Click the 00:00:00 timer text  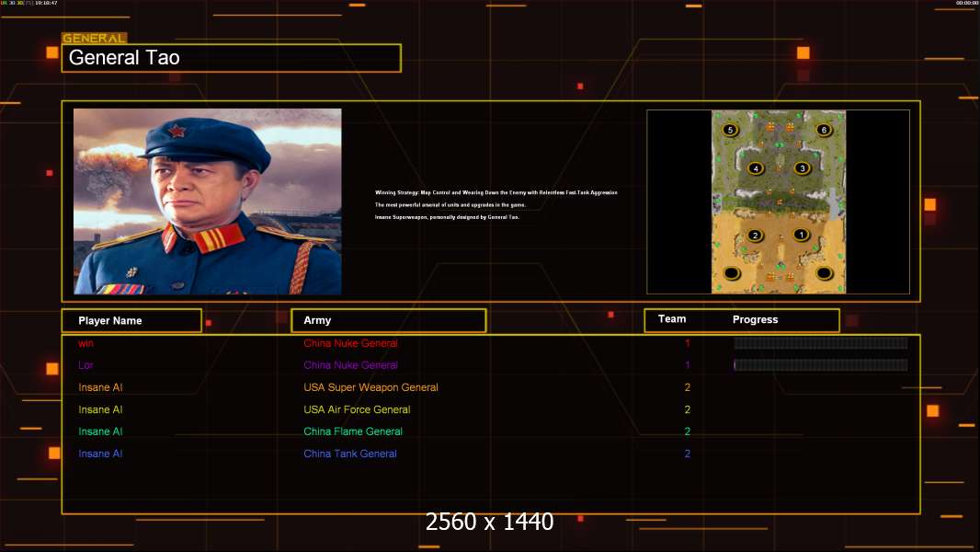coord(966,3)
